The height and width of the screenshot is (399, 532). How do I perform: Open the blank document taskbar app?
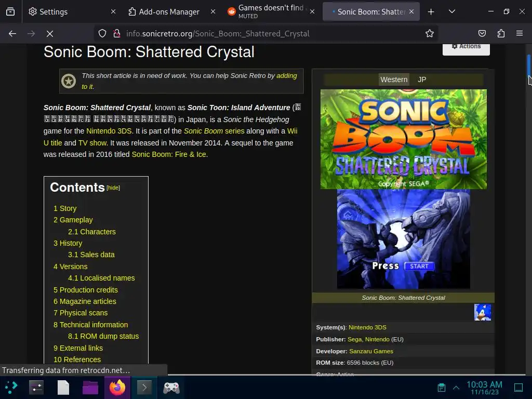pyautogui.click(x=63, y=388)
